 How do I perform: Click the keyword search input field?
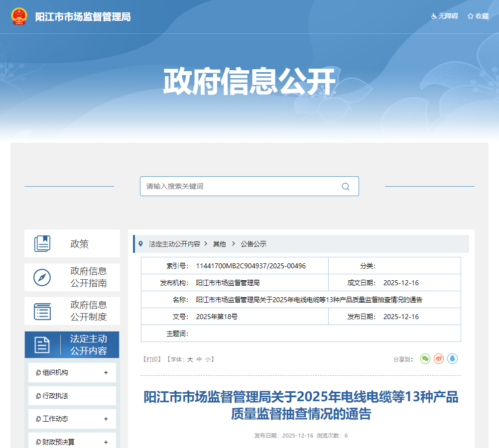tap(239, 187)
